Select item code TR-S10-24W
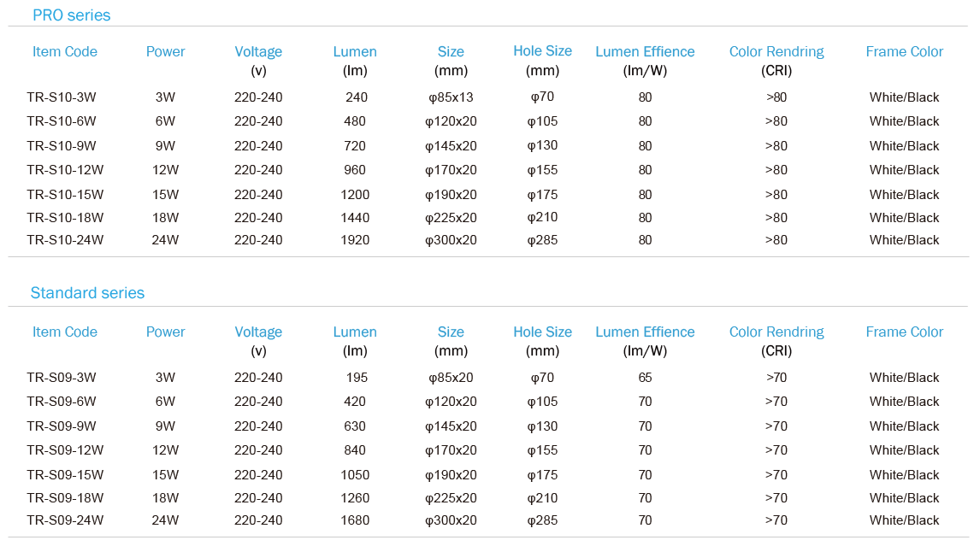The height and width of the screenshot is (552, 980). 65,240
